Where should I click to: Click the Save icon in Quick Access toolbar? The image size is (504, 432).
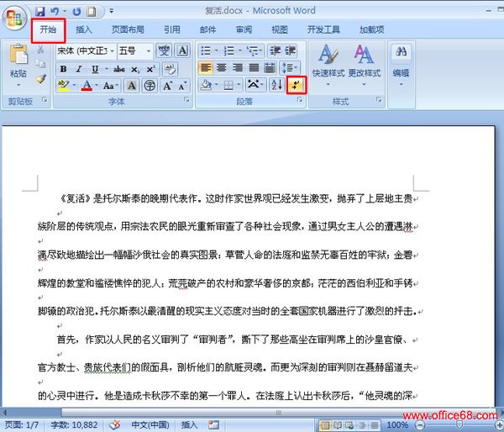[39, 12]
